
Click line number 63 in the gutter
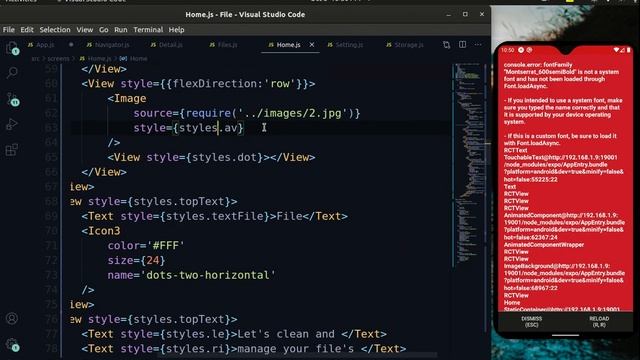[x=51, y=128]
